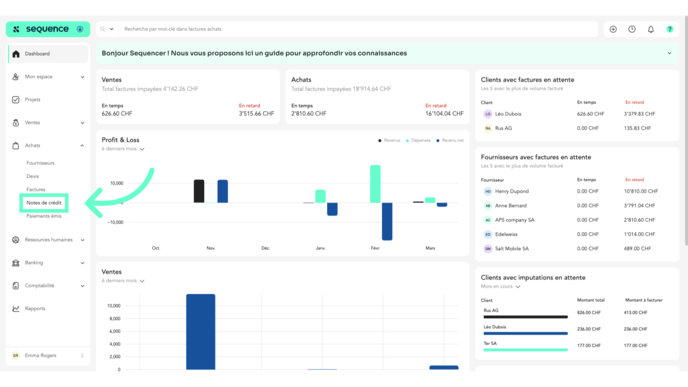Open Ventes chart period dropdown

point(123,281)
